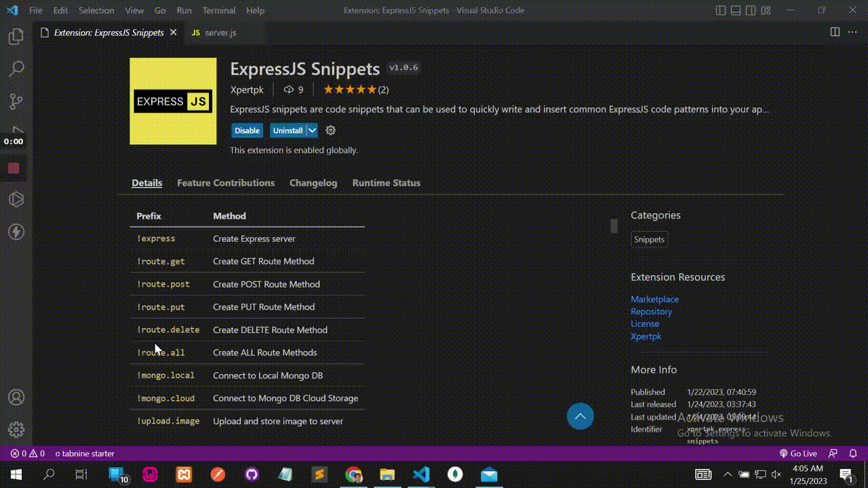Image resolution: width=868 pixels, height=488 pixels.
Task: Click the Uninstall button
Action: 288,130
